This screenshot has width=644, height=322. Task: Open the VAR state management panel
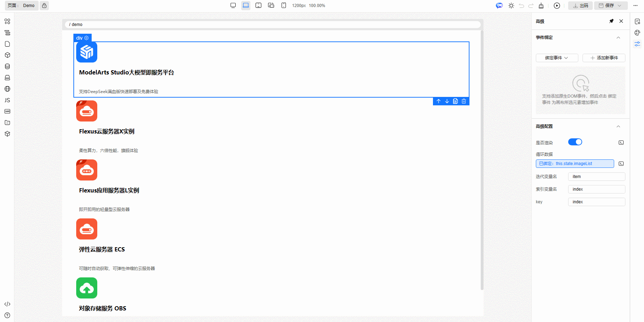(7, 111)
